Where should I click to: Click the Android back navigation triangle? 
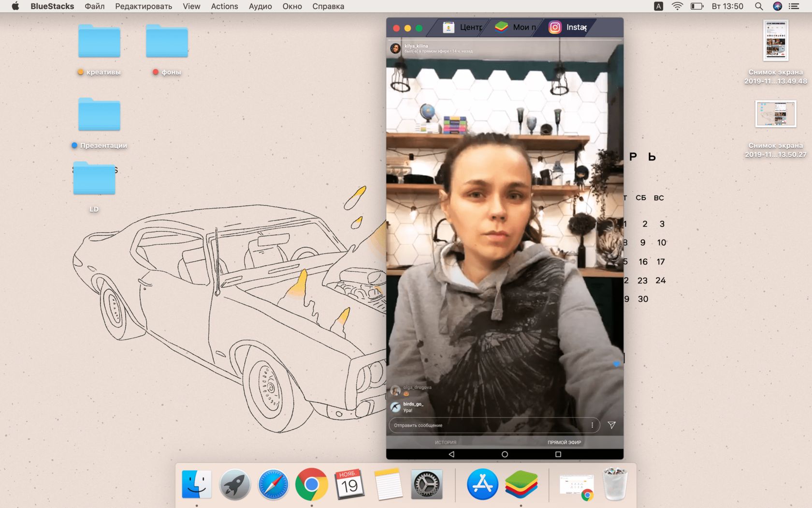(451, 454)
